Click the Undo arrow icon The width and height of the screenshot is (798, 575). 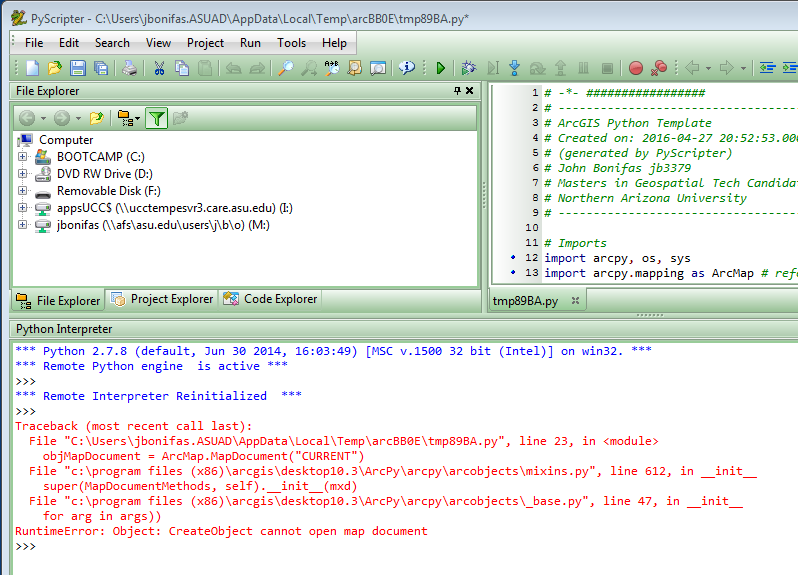(x=234, y=68)
